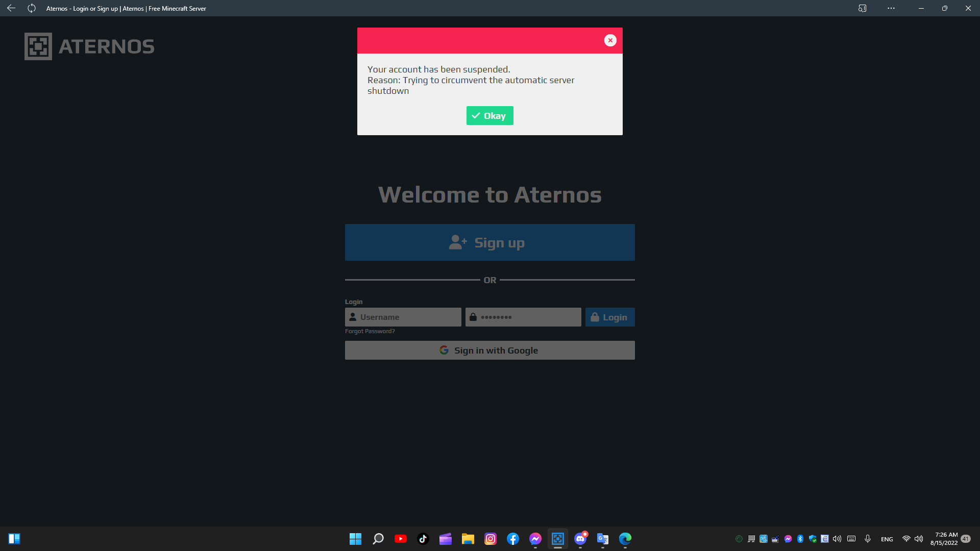The image size is (980, 551).
Task: Open the touch keyboard tray icon
Action: coord(851,539)
